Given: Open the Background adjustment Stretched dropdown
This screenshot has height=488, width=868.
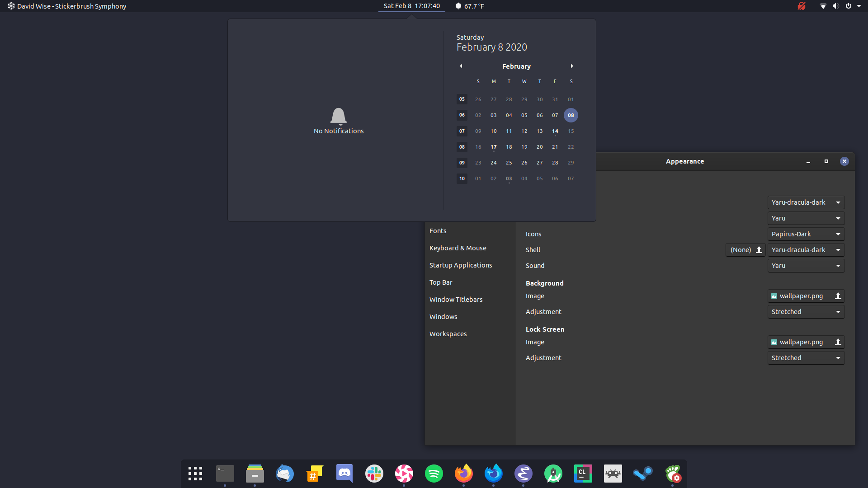Looking at the screenshot, I should (806, 311).
